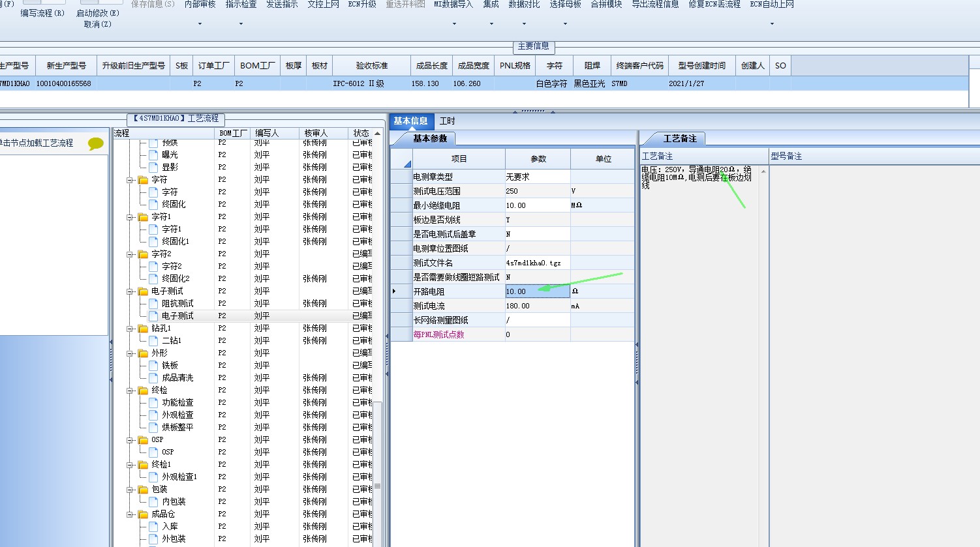The height and width of the screenshot is (547, 980).
Task: Click the 包装 folder icon
Action: coord(143,490)
